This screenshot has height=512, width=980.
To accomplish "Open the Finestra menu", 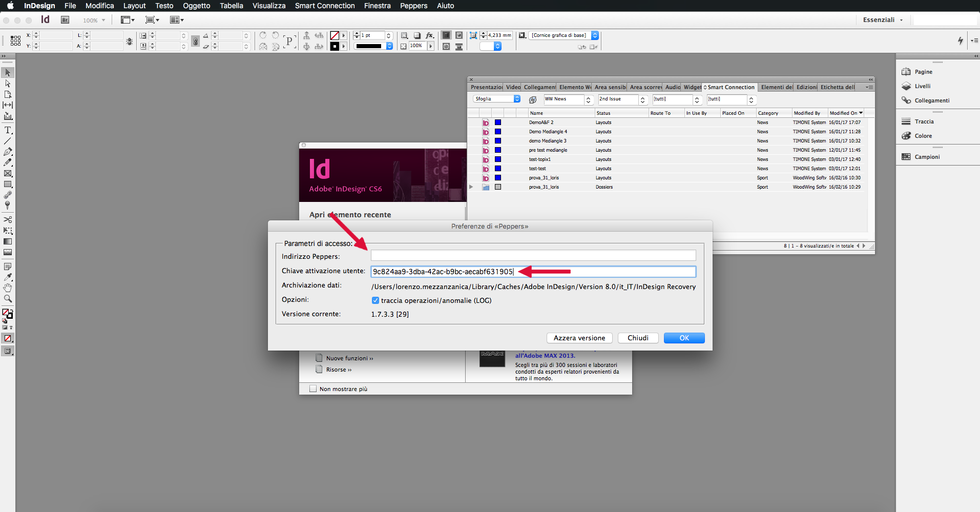I will 377,6.
